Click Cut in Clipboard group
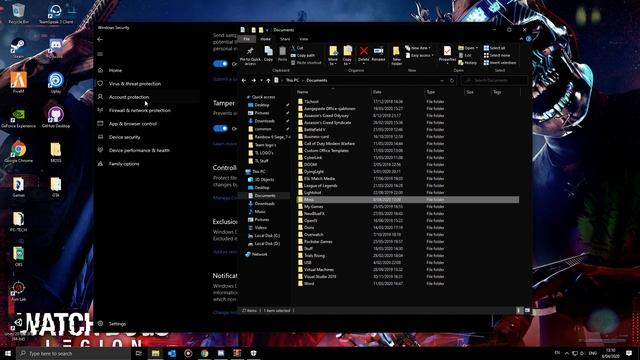The height and width of the screenshot is (360, 640). pos(297,48)
